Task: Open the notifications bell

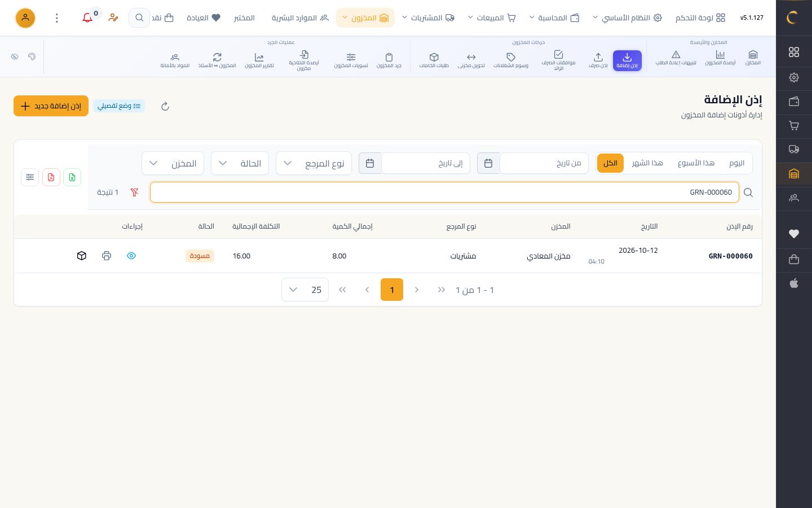Action: pyautogui.click(x=87, y=18)
